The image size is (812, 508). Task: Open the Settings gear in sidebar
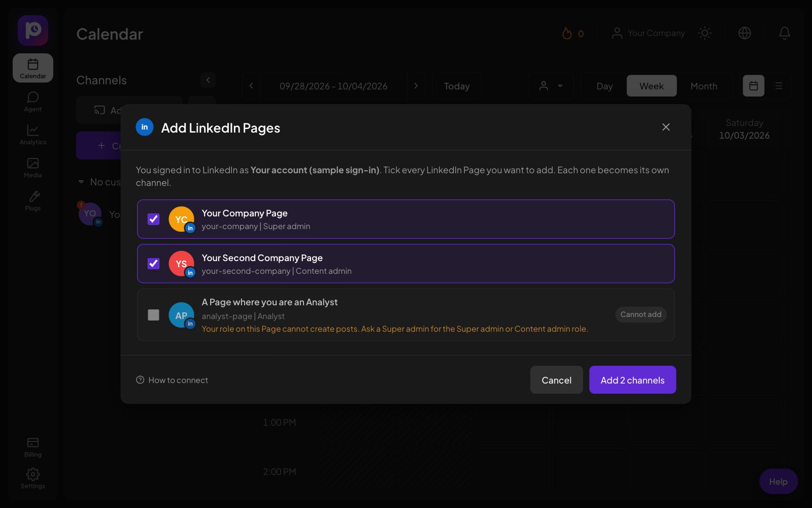click(33, 479)
